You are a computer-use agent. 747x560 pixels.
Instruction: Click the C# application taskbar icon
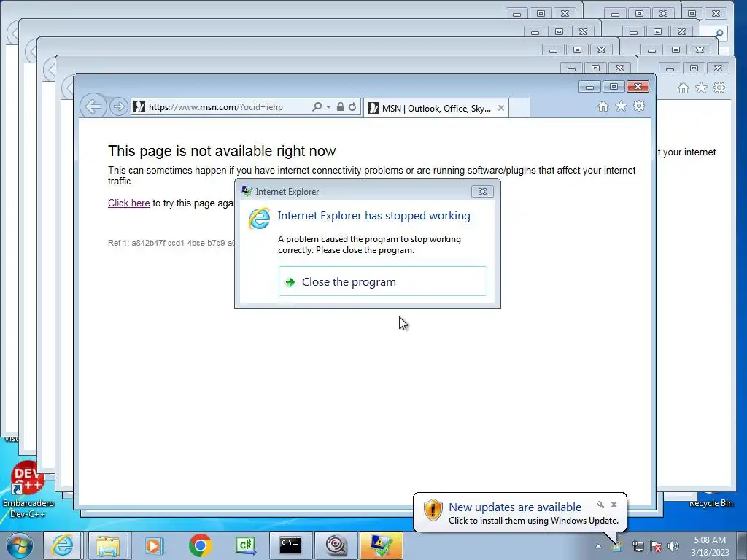246,545
